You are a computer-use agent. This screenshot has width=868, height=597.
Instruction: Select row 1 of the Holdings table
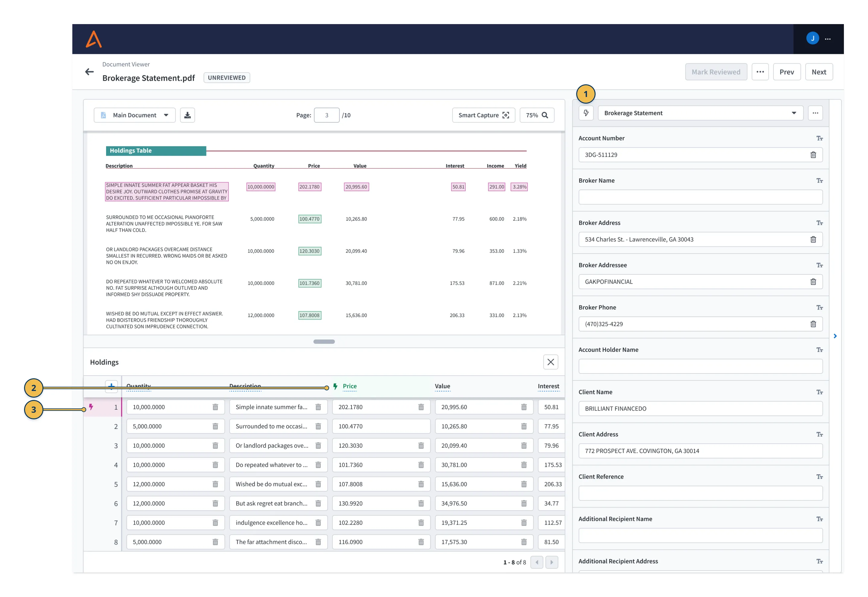click(x=102, y=407)
